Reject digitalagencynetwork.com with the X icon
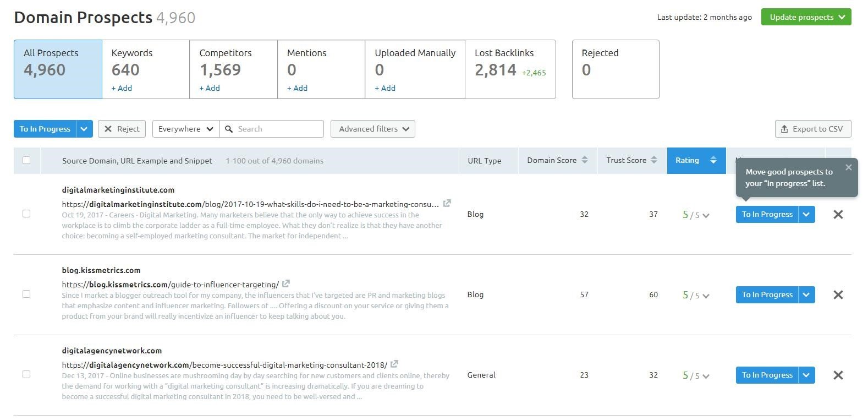 838,375
